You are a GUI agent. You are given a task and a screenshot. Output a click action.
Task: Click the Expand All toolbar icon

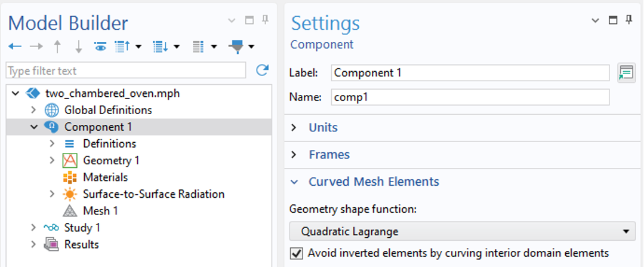(x=160, y=47)
